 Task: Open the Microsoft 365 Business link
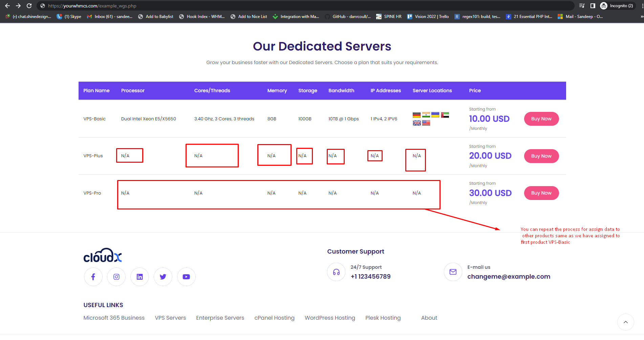click(x=114, y=318)
